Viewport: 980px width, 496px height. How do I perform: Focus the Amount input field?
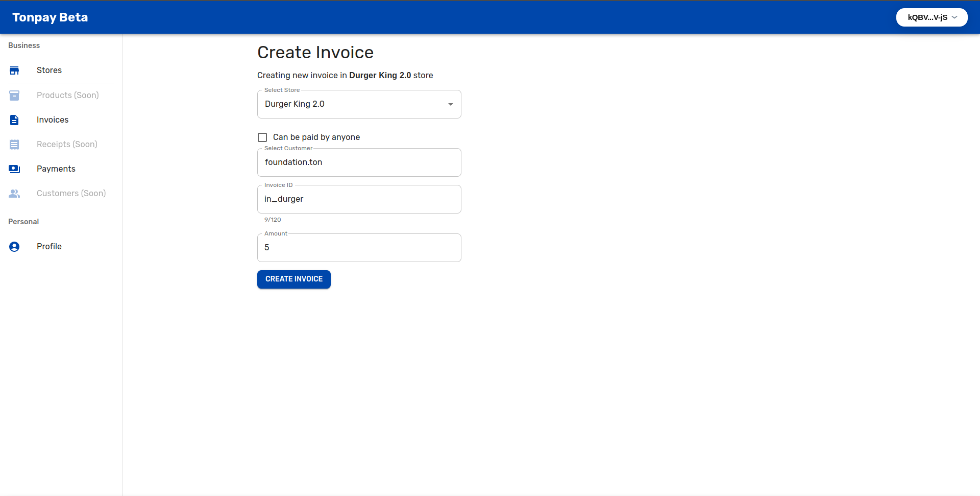359,248
